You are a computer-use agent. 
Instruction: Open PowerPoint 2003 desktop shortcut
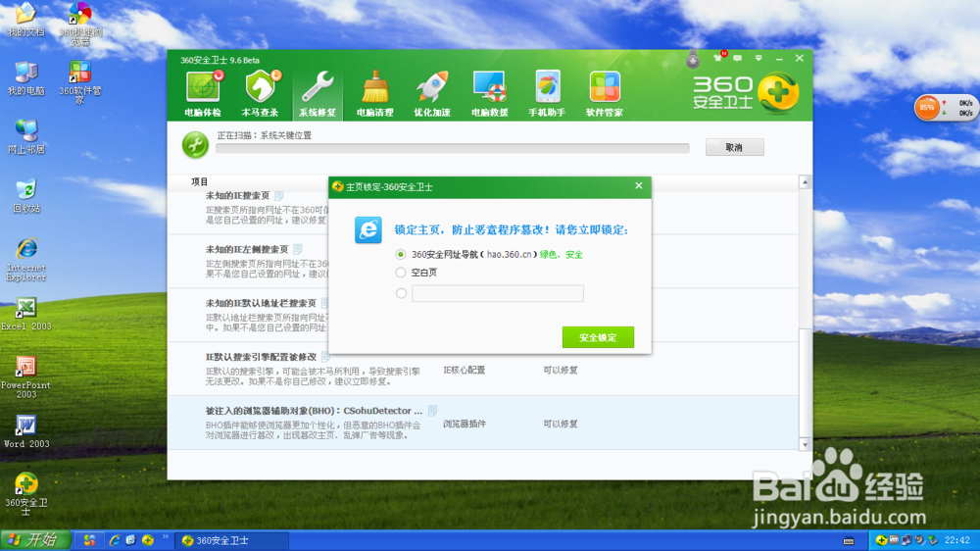(x=25, y=377)
